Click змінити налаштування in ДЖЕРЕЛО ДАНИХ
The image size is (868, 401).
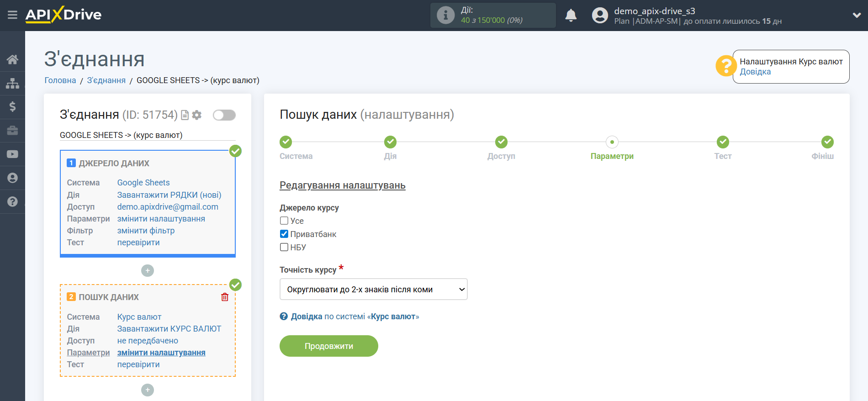(161, 219)
